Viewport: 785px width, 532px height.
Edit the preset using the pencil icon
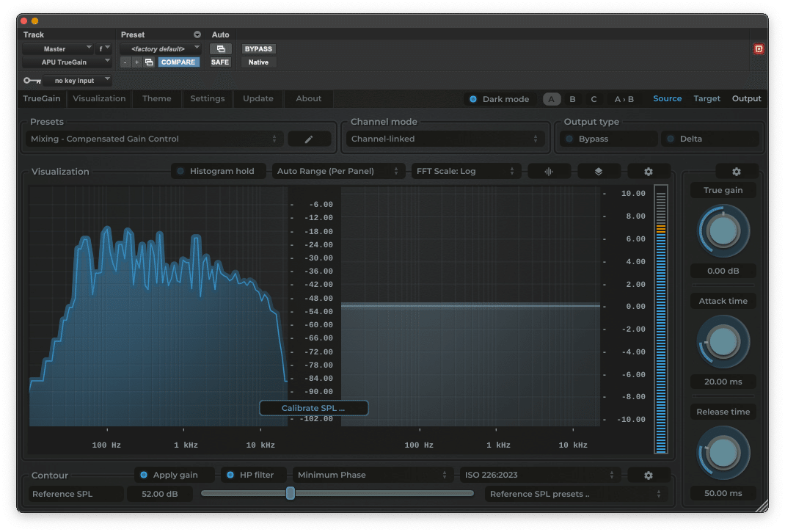click(309, 139)
